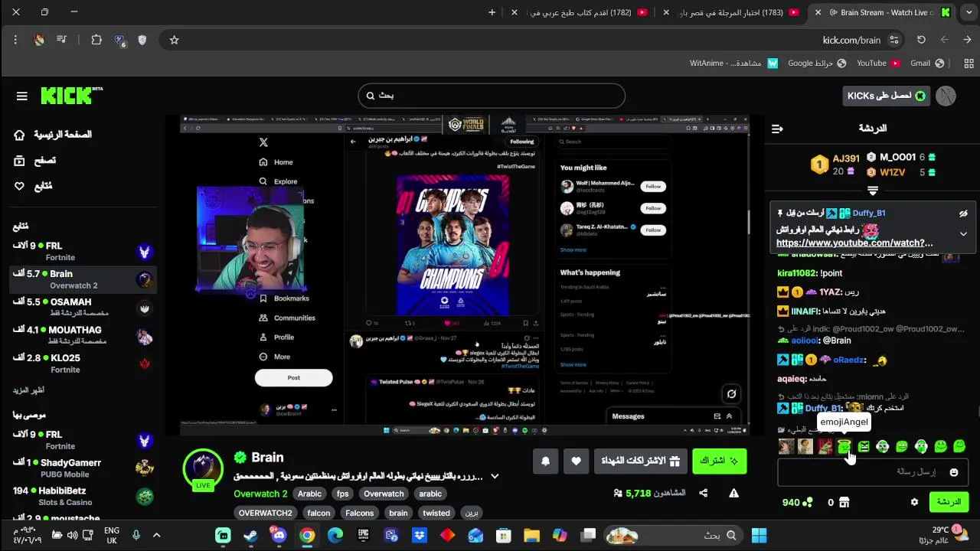This screenshot has width=980, height=551.
Task: Click the share stream icon
Action: pyautogui.click(x=704, y=494)
